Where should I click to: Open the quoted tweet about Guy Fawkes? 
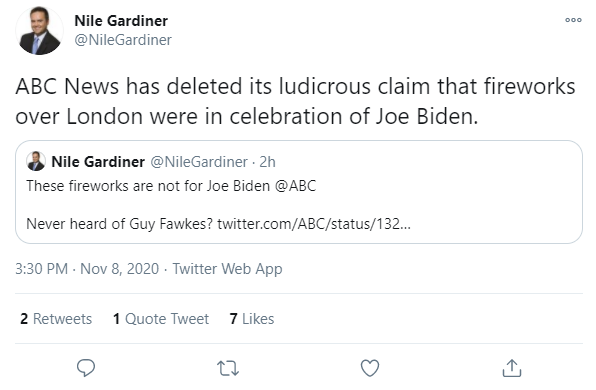299,192
